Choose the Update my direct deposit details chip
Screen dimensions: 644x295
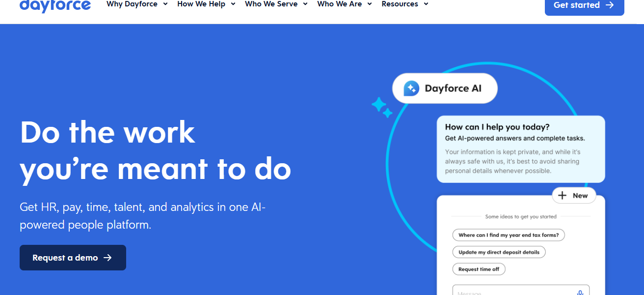coord(499,252)
